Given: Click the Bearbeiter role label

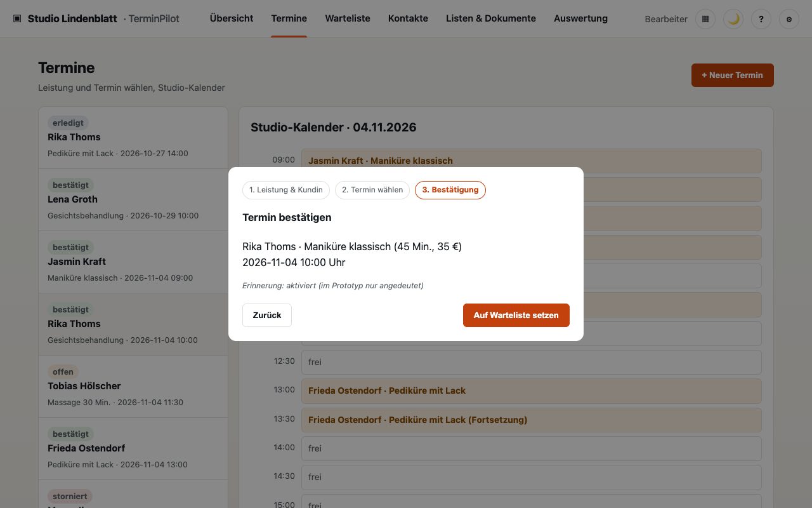Looking at the screenshot, I should (666, 19).
